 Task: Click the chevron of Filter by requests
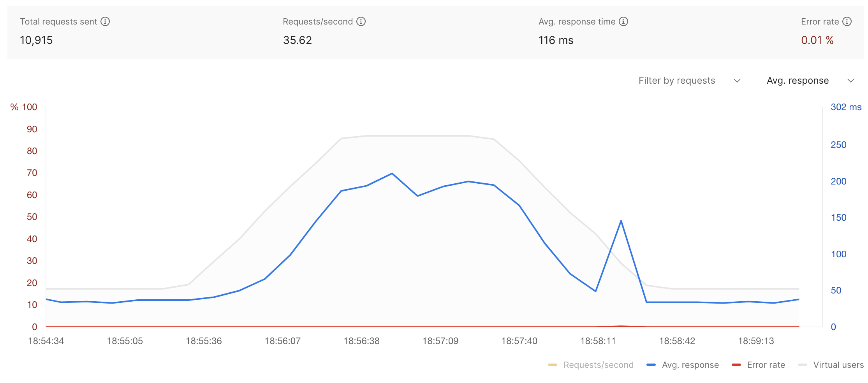coord(737,81)
